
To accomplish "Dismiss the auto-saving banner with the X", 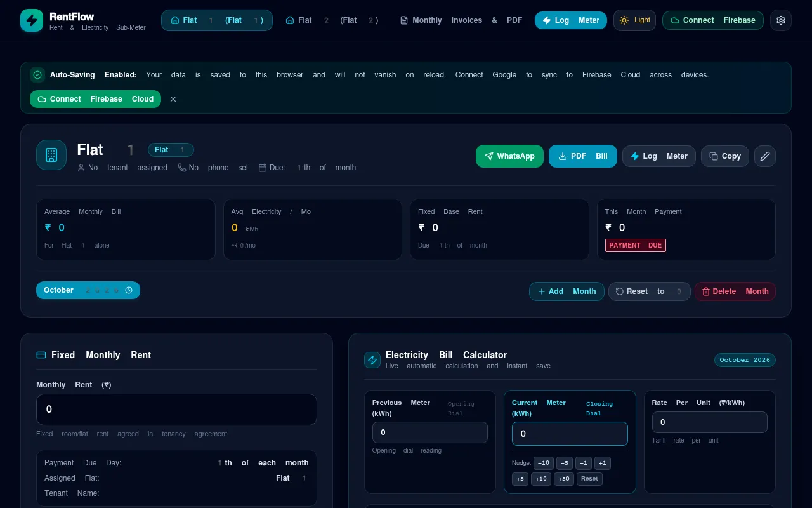I will (173, 99).
